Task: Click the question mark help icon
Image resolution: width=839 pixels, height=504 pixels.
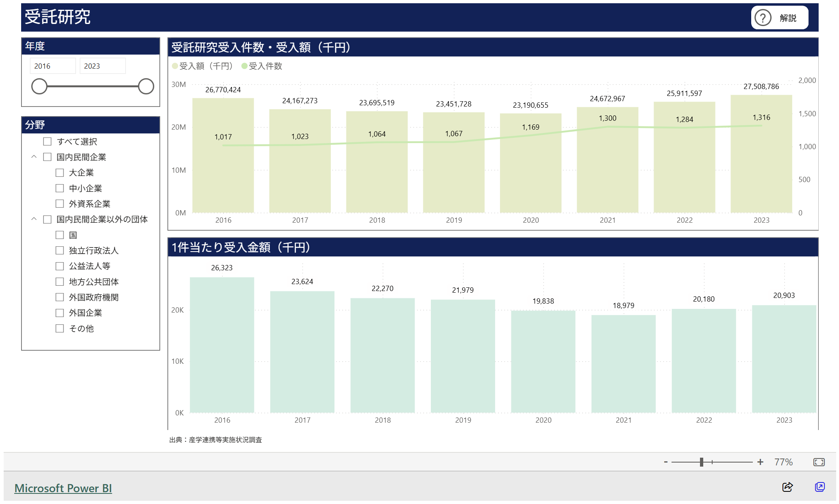Action: tap(763, 18)
